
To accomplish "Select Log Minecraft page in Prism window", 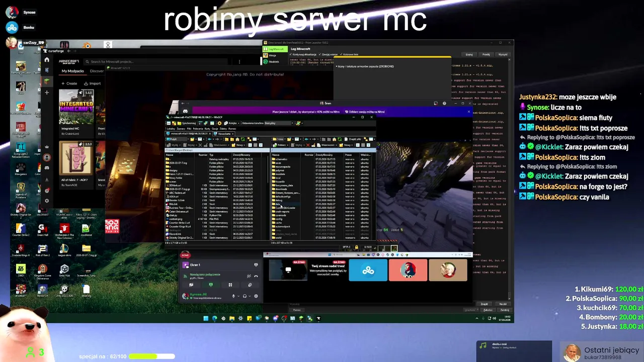I will tap(275, 49).
